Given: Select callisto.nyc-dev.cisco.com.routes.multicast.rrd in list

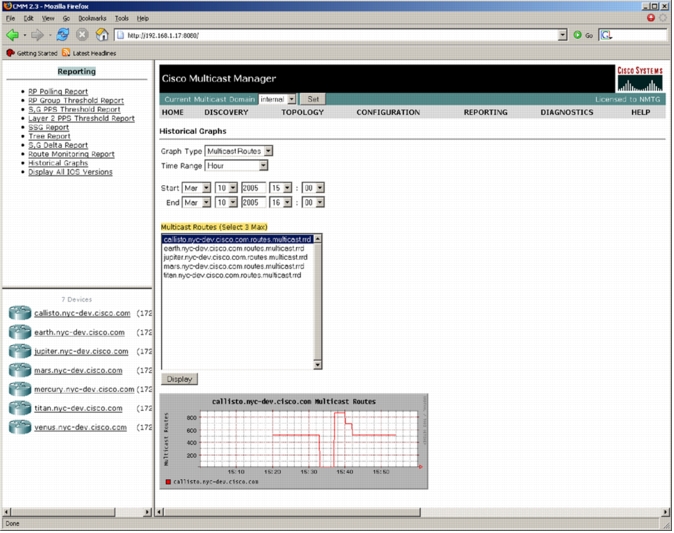Looking at the screenshot, I should pyautogui.click(x=238, y=239).
